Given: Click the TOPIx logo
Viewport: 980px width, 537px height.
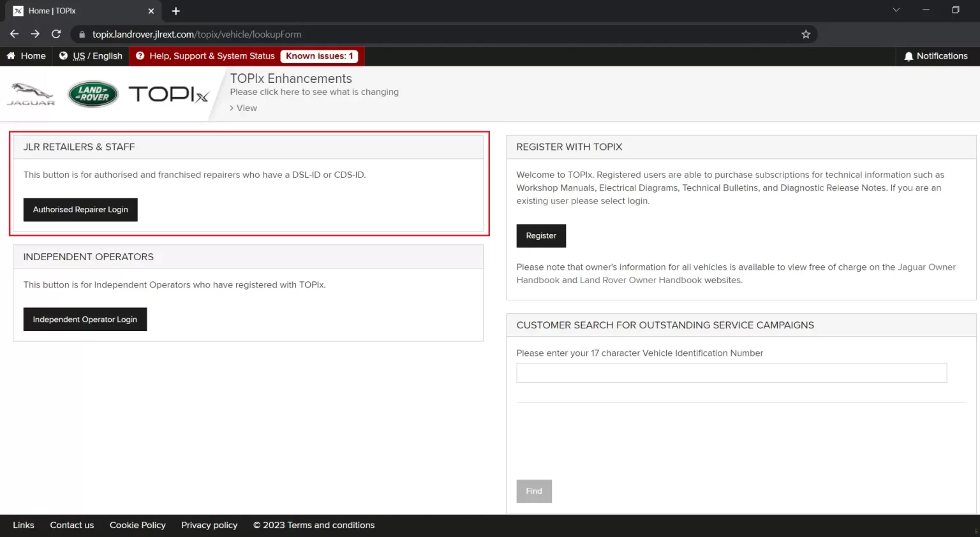Looking at the screenshot, I should (168, 94).
